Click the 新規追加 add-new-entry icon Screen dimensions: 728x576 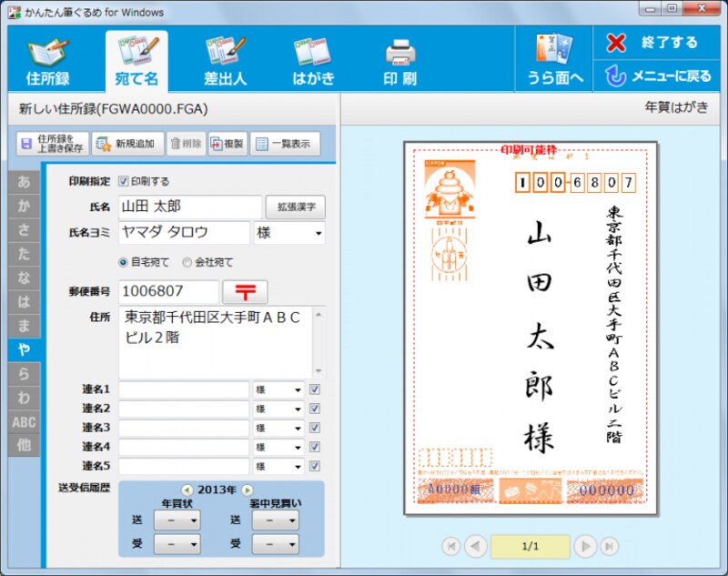tap(128, 143)
